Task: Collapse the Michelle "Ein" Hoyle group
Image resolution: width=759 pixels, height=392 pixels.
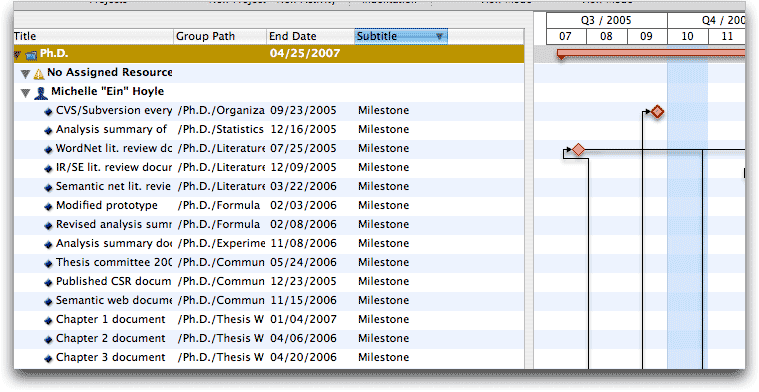Action: click(x=26, y=93)
